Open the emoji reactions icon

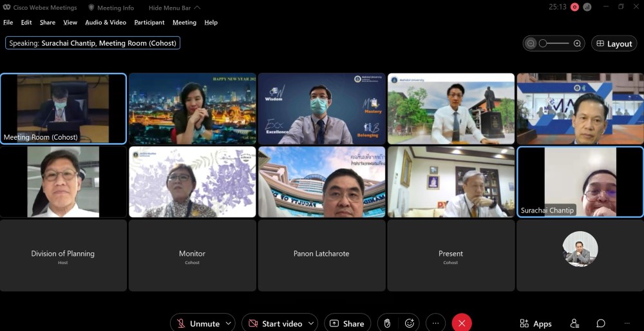click(409, 323)
